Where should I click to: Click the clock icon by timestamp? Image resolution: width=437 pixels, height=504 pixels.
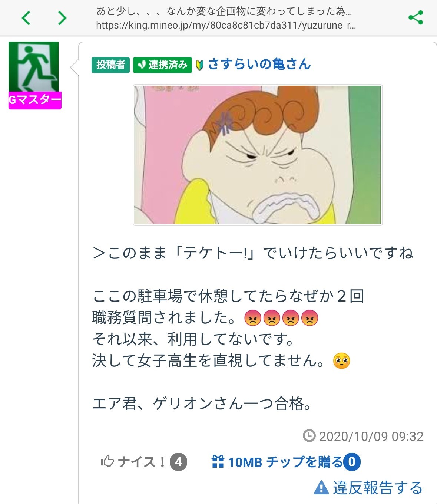(309, 436)
